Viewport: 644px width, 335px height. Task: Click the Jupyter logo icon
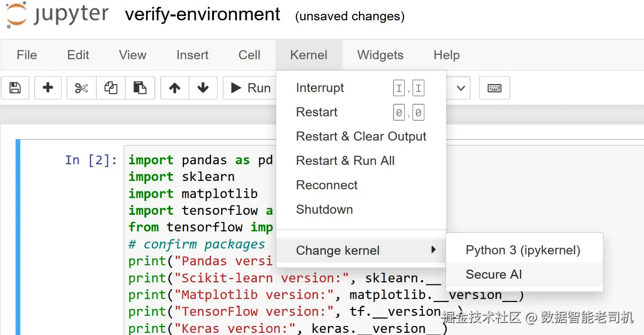point(16,15)
